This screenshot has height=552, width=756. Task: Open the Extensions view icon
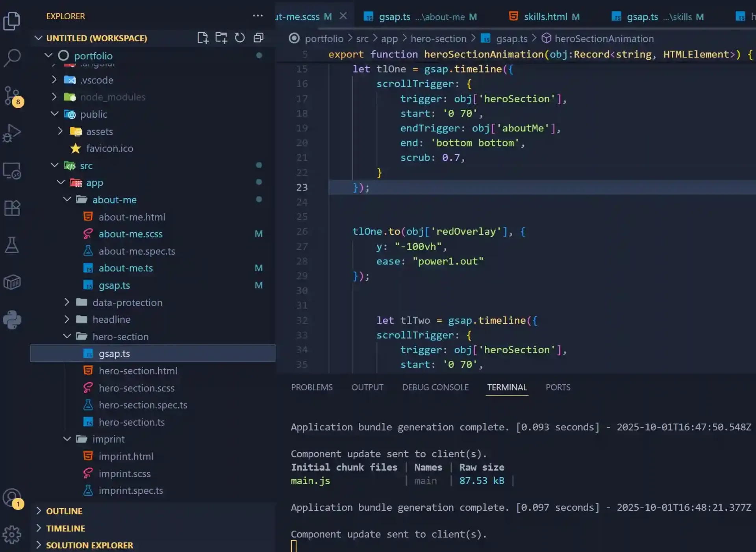coord(12,207)
